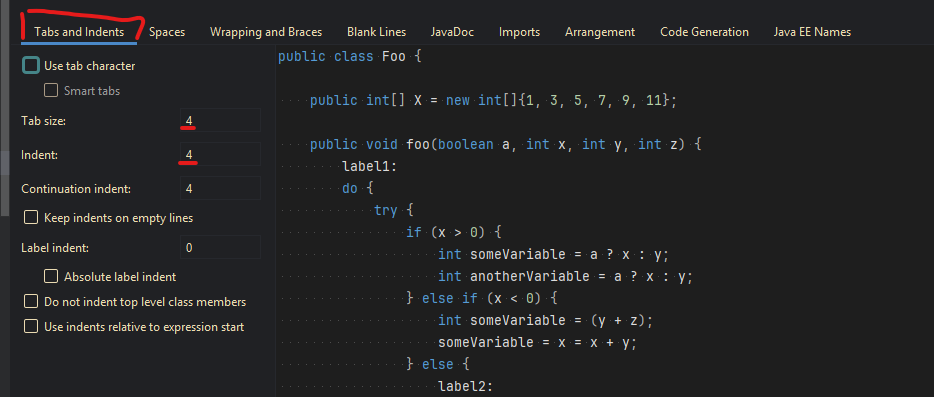Image resolution: width=934 pixels, height=397 pixels.
Task: Click the 'try {' line in preview
Action: click(x=394, y=210)
